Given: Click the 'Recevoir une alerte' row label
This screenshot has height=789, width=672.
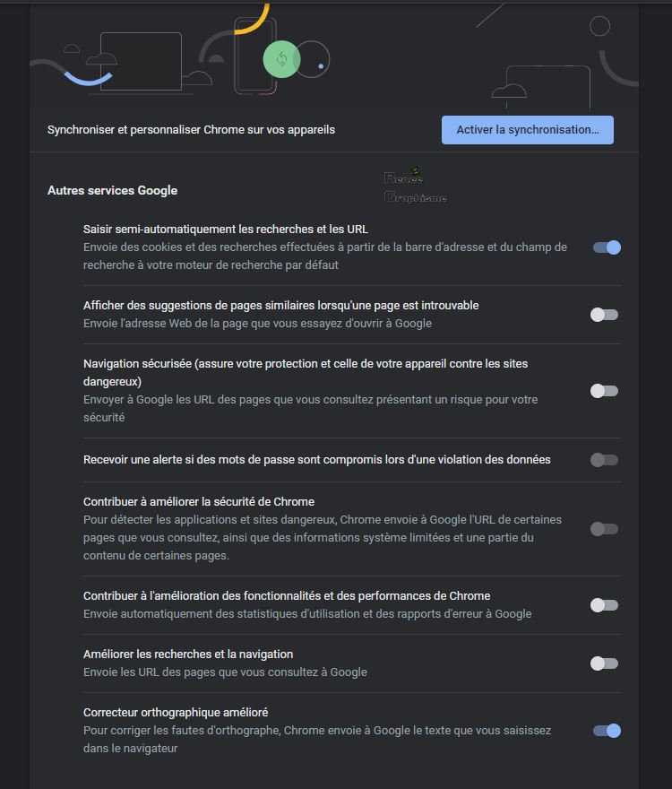Looking at the screenshot, I should [x=317, y=460].
